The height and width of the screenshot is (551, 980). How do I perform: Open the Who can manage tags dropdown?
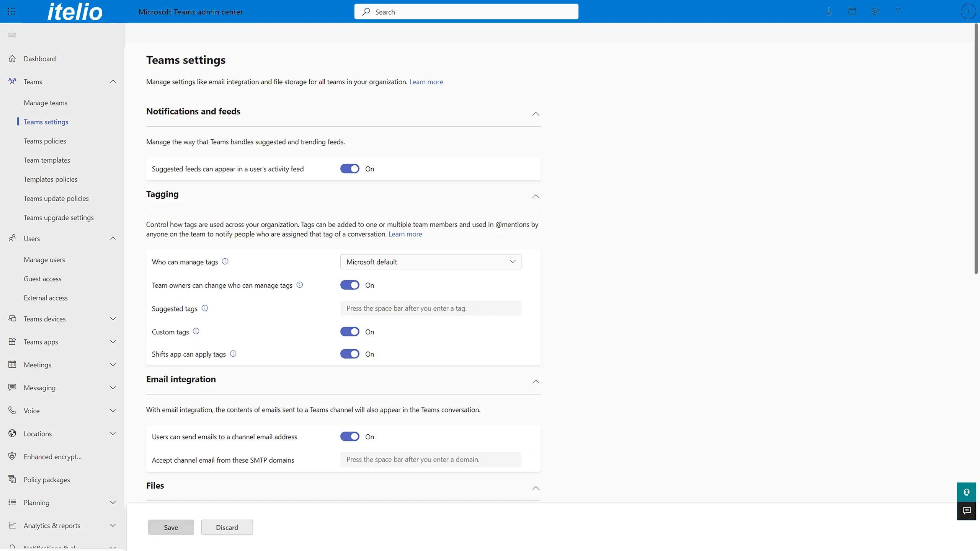coord(431,262)
